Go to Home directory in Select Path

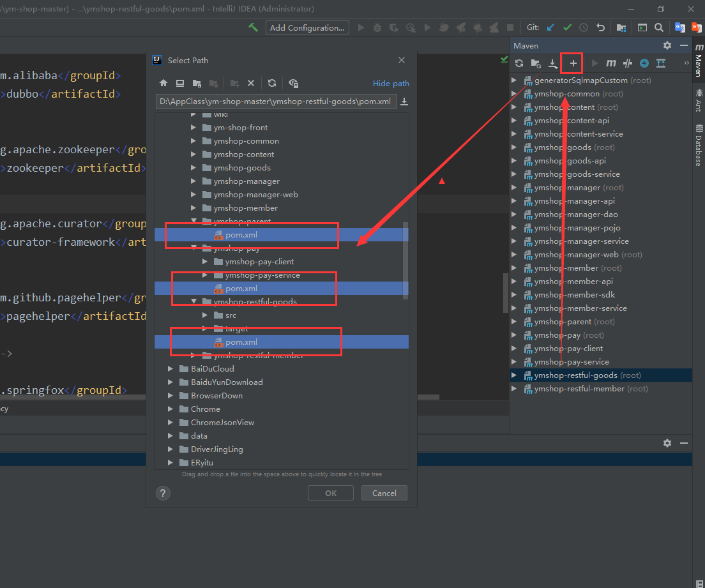click(x=163, y=83)
